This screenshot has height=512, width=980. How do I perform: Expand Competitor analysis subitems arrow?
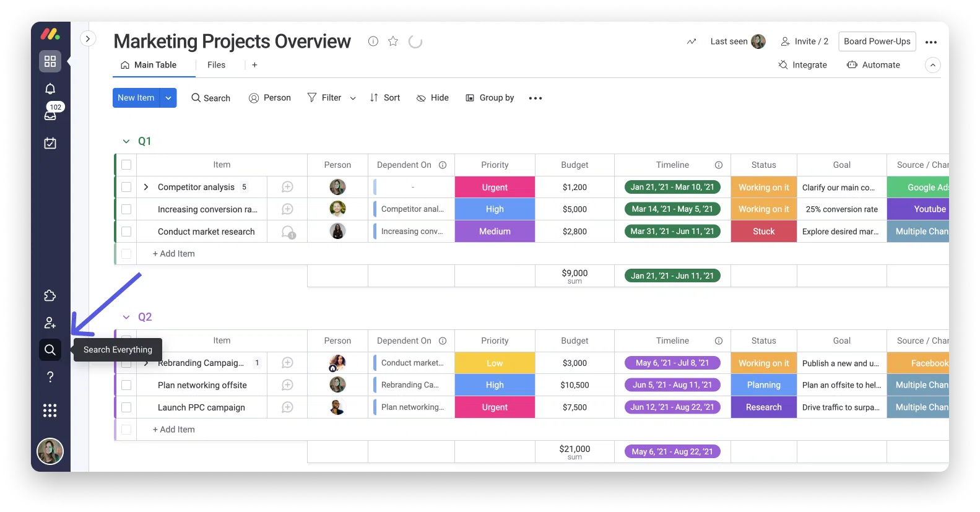tap(146, 187)
